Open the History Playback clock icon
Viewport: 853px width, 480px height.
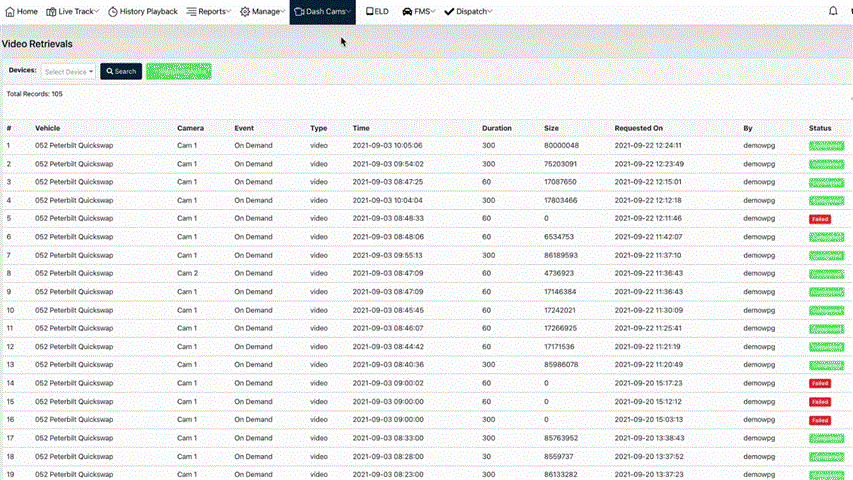coord(113,11)
